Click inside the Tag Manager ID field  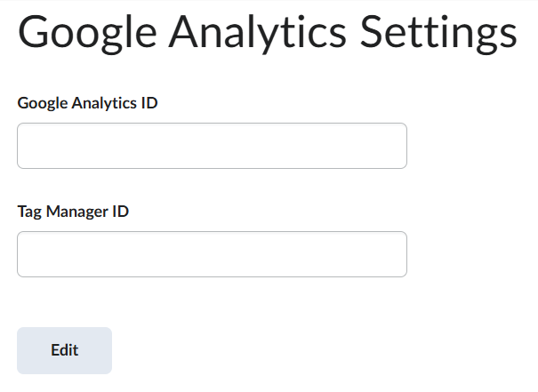point(212,254)
